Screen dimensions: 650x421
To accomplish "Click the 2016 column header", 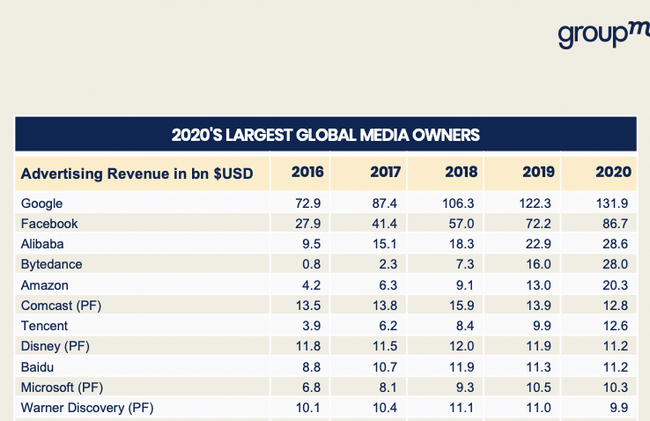I will (307, 172).
